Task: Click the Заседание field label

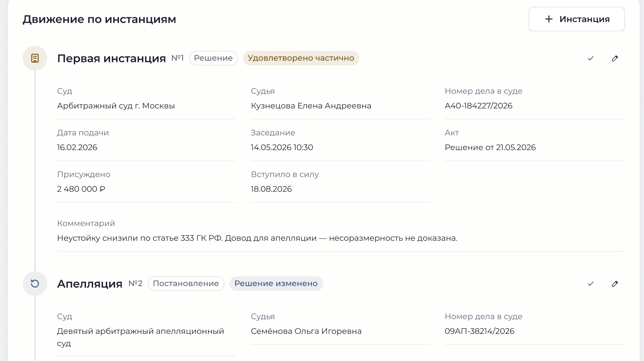Action: (273, 133)
